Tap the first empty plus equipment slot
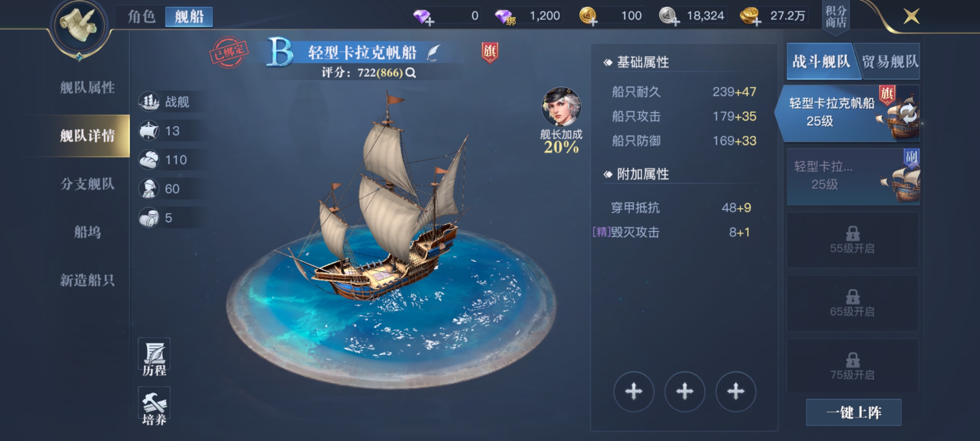The width and height of the screenshot is (980, 441). (634, 392)
